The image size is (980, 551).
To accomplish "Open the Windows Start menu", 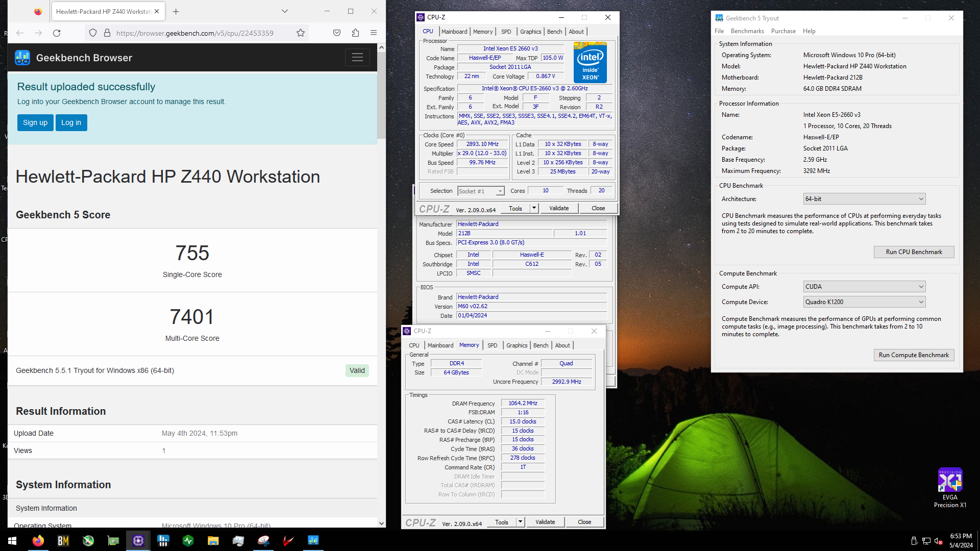I will click(x=12, y=541).
